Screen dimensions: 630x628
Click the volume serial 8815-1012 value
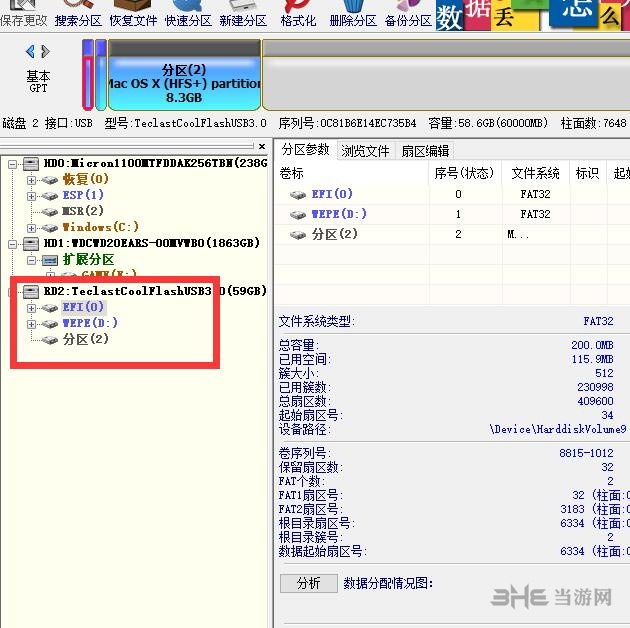(x=586, y=453)
